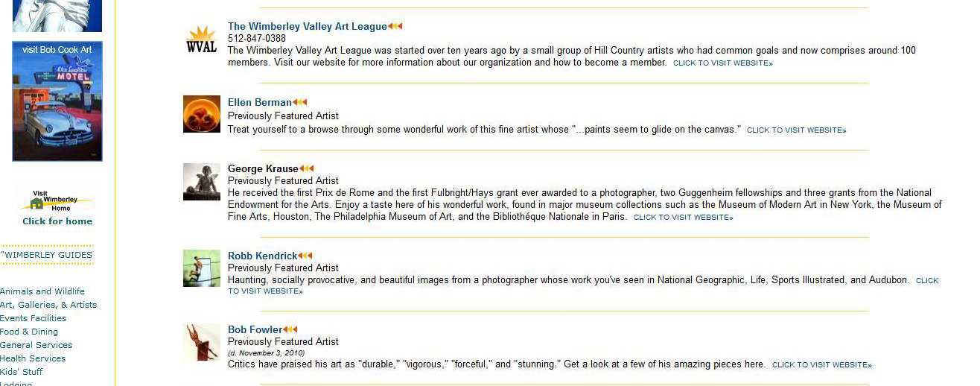Open Robb Kendrick's green thumbnail image
The height and width of the screenshot is (386, 980).
202,268
